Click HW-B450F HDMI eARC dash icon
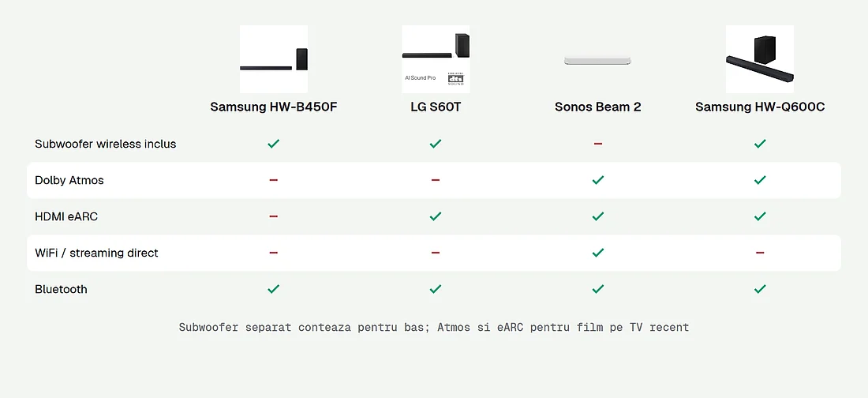This screenshot has width=868, height=398. click(x=274, y=216)
